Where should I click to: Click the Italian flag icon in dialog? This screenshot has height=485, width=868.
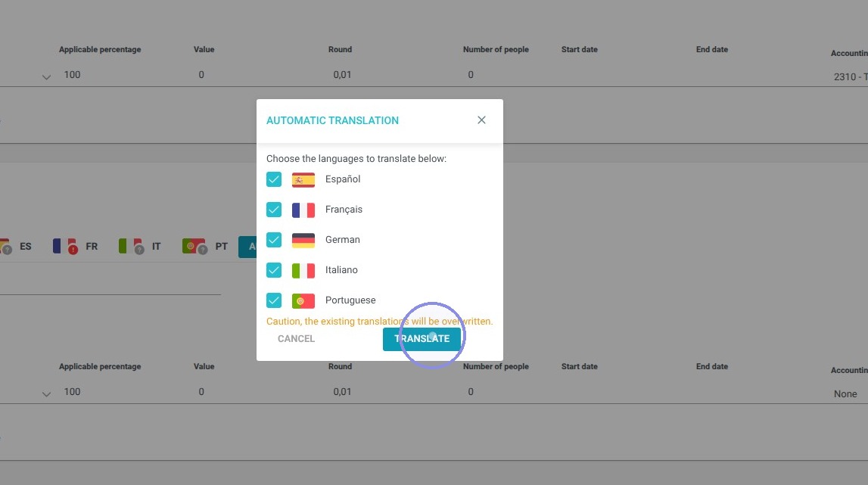point(303,270)
